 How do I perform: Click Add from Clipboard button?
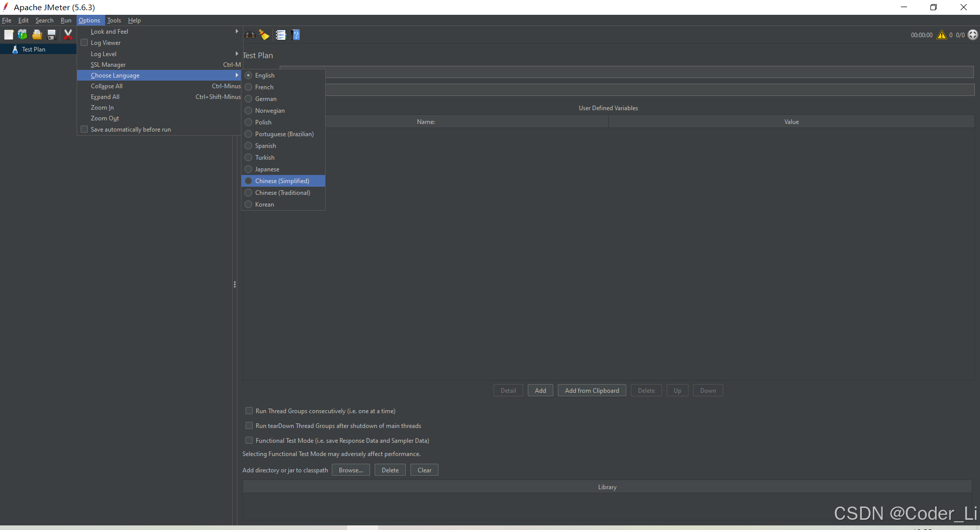pyautogui.click(x=592, y=391)
